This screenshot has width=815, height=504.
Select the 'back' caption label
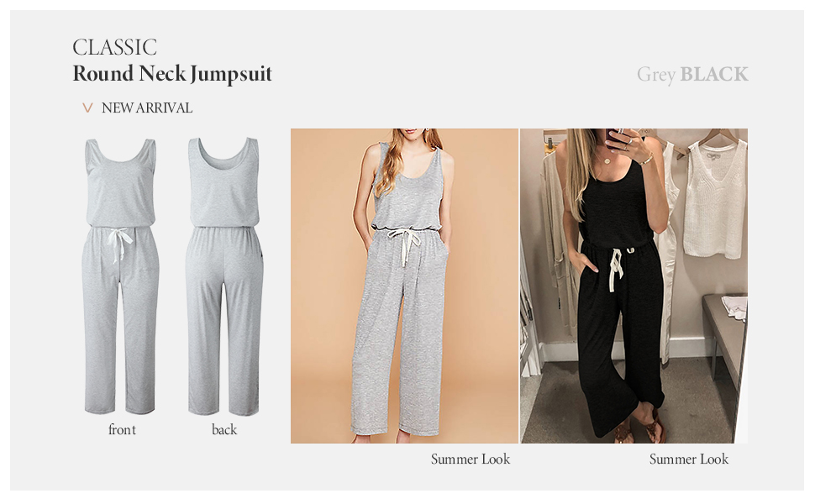(224, 430)
